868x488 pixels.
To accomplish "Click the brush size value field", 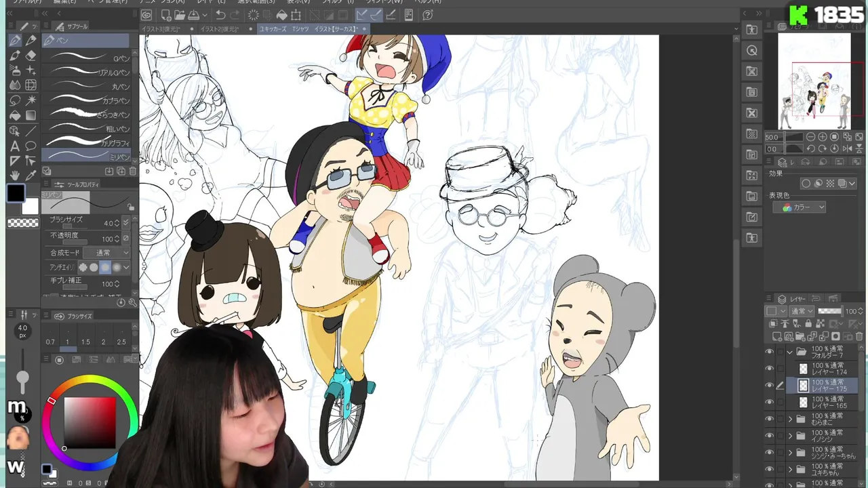I will (108, 222).
